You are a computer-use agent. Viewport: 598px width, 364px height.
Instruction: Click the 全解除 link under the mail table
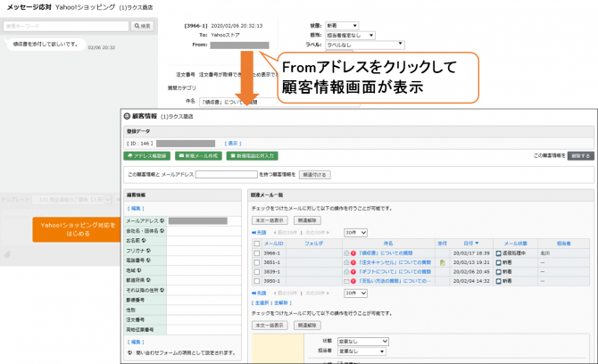pyautogui.click(x=280, y=303)
